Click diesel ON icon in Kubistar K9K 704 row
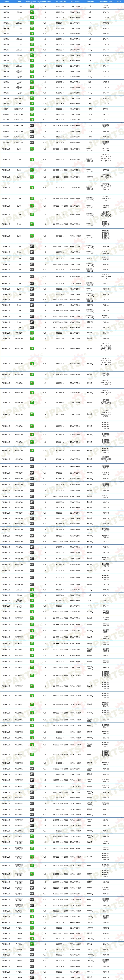The image size is (124, 980). click(x=32, y=131)
